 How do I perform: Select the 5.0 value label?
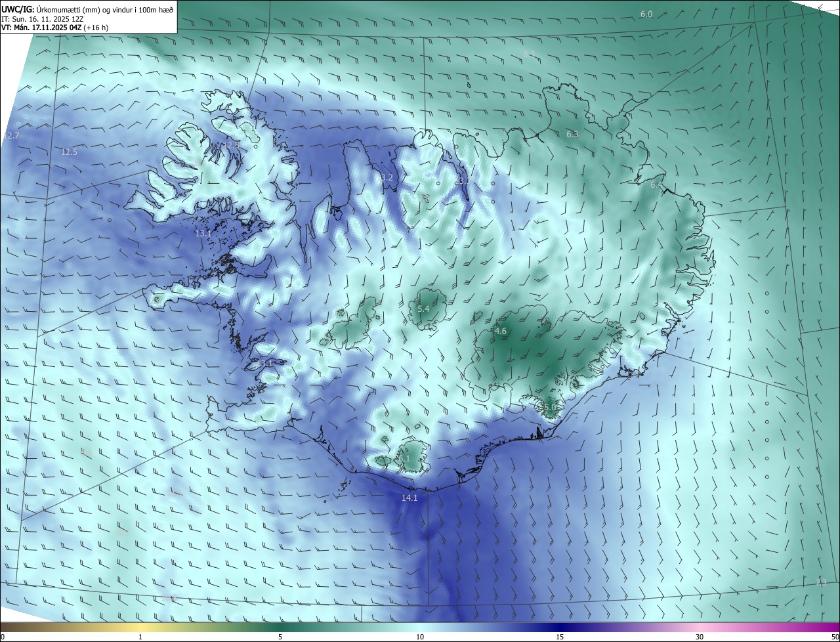coord(550,408)
